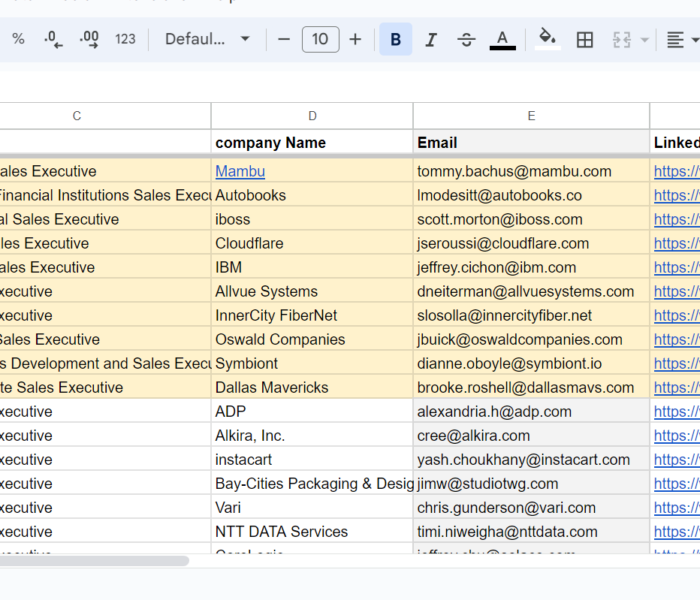Select the InnerCity FiberNet cell
The image size is (700, 600).
[x=312, y=316]
